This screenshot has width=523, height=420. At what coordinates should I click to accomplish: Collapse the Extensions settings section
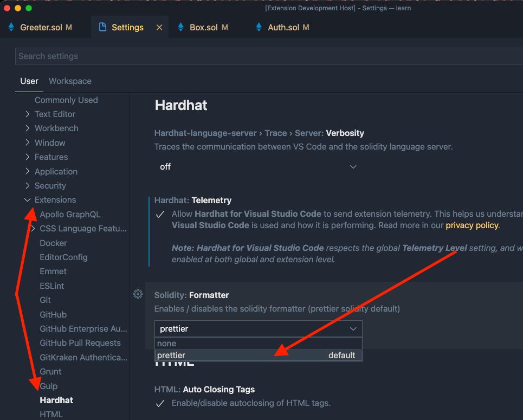click(x=27, y=200)
